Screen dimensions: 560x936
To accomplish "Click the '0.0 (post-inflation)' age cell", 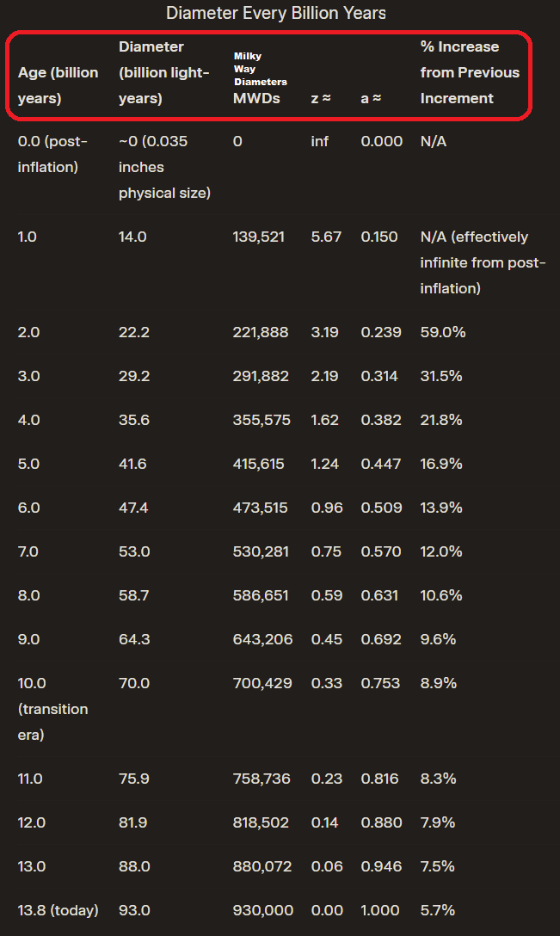I will point(52,154).
